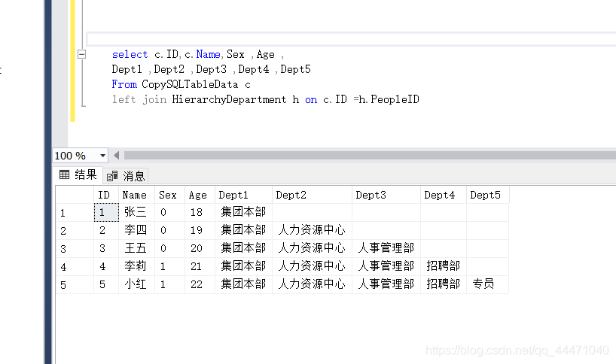Select the ID column header
The image size is (616, 364).
106,195
